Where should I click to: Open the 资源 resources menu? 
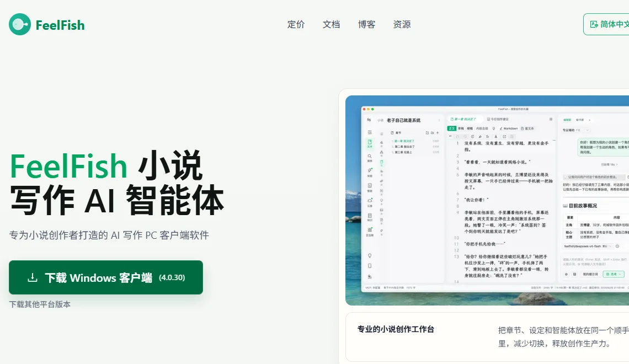click(402, 24)
